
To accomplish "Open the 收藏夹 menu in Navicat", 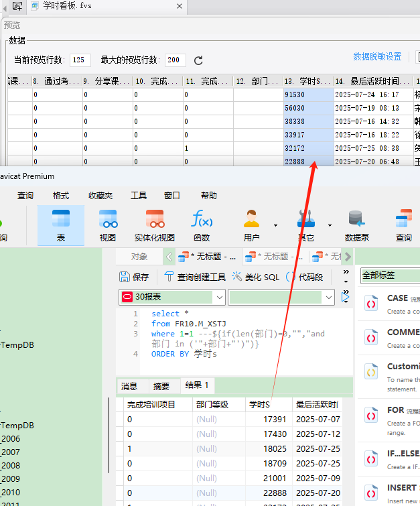I will [x=100, y=196].
